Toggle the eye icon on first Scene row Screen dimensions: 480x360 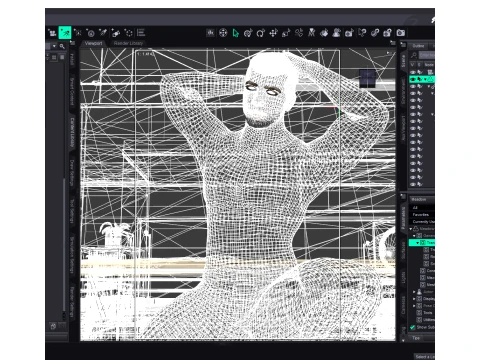tap(413, 72)
